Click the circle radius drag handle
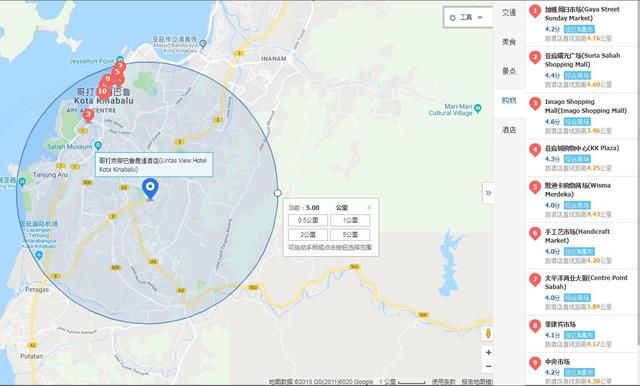Viewport: 640px width, 386px height. pyautogui.click(x=278, y=193)
